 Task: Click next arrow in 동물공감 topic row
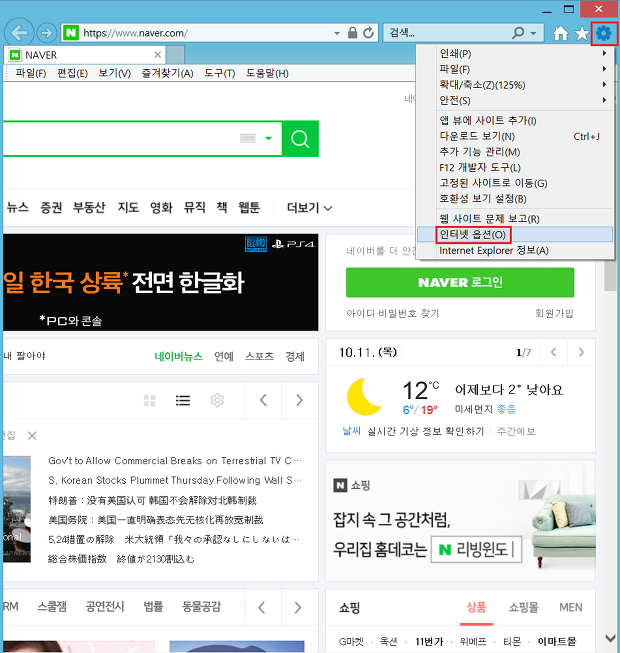coord(298,608)
